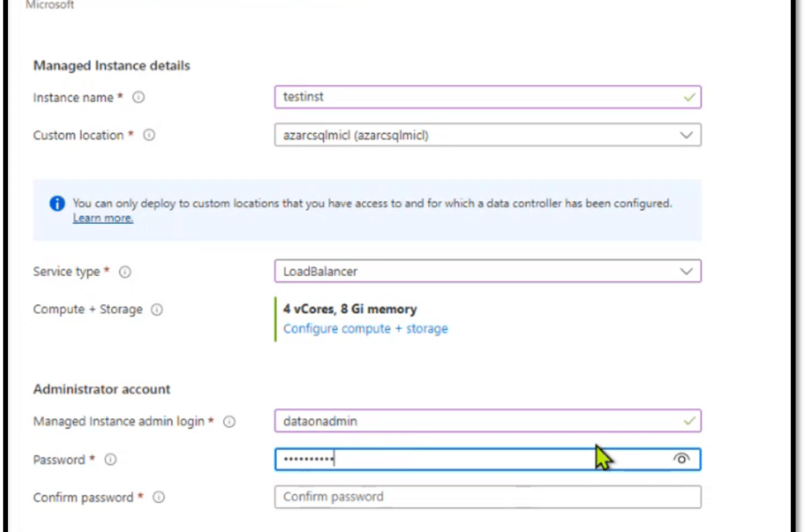Click the blue information banner icon
The width and height of the screenshot is (806, 532).
coord(57,204)
